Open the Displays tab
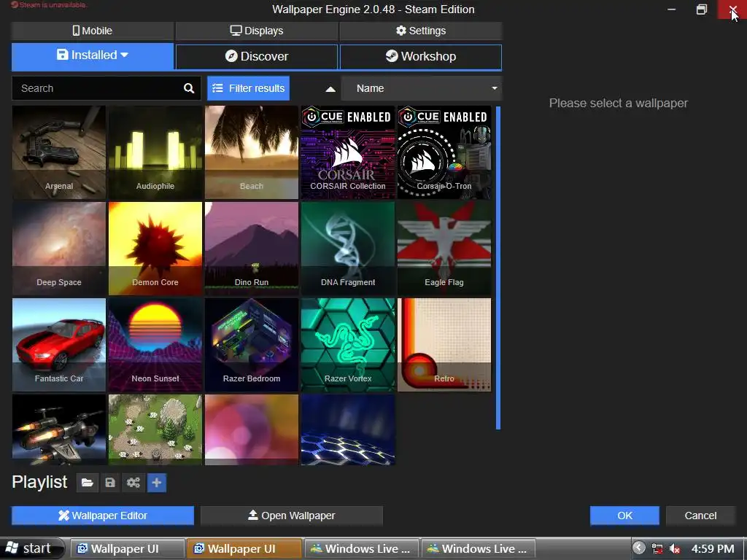The width and height of the screenshot is (747, 560). [257, 31]
